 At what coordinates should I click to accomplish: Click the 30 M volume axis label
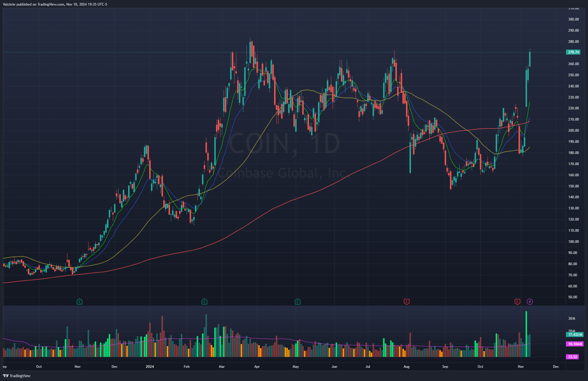(x=572, y=319)
